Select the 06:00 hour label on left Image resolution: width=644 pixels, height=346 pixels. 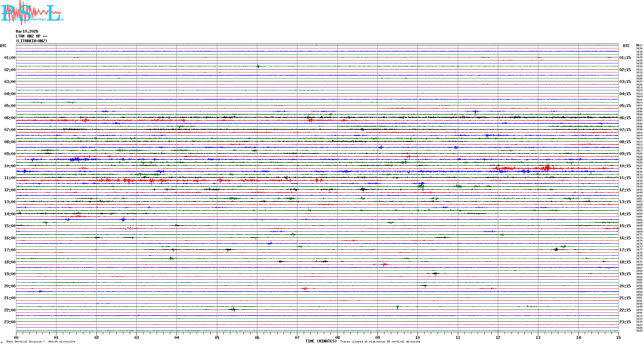click(x=10, y=118)
